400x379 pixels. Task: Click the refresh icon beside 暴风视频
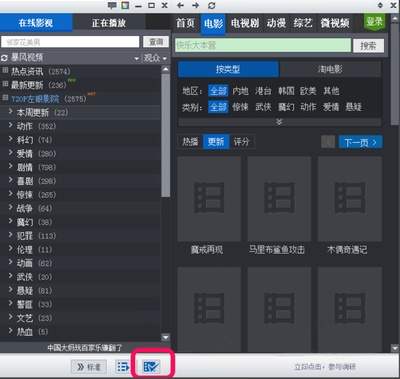coord(4,58)
